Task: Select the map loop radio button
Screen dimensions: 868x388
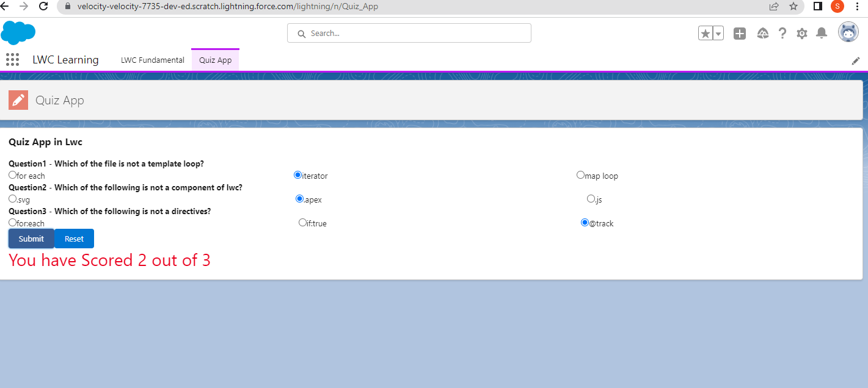Action: (x=580, y=174)
